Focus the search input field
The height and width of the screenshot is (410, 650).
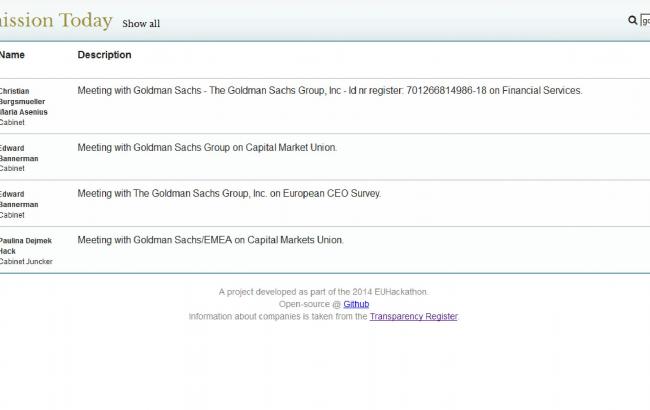(645, 20)
